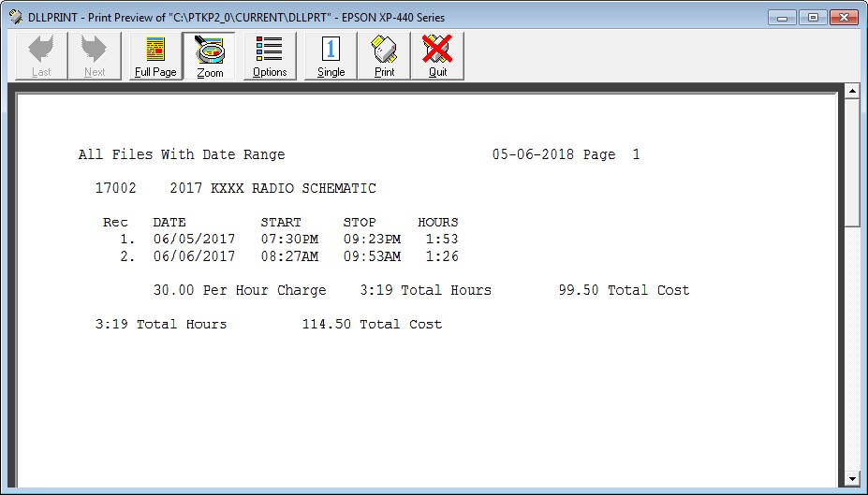Click the DLLPRINT title bar app icon
This screenshot has width=868, height=495.
coord(16,17)
